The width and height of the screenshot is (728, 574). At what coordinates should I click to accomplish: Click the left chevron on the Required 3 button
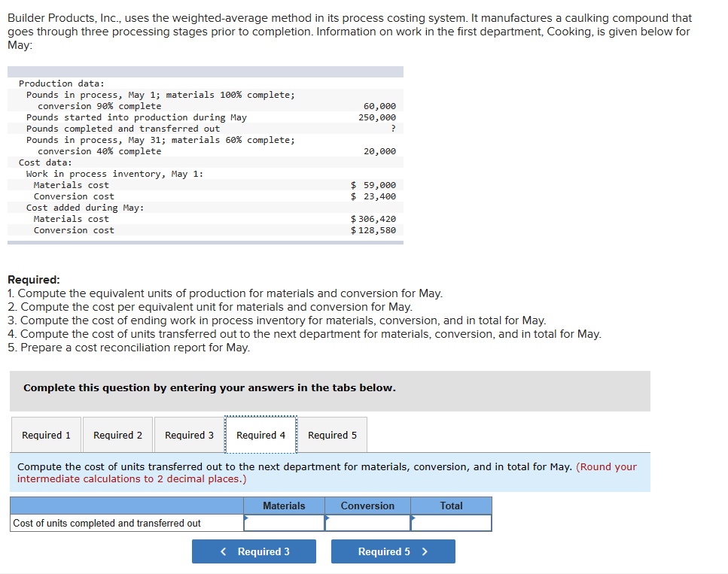(223, 551)
